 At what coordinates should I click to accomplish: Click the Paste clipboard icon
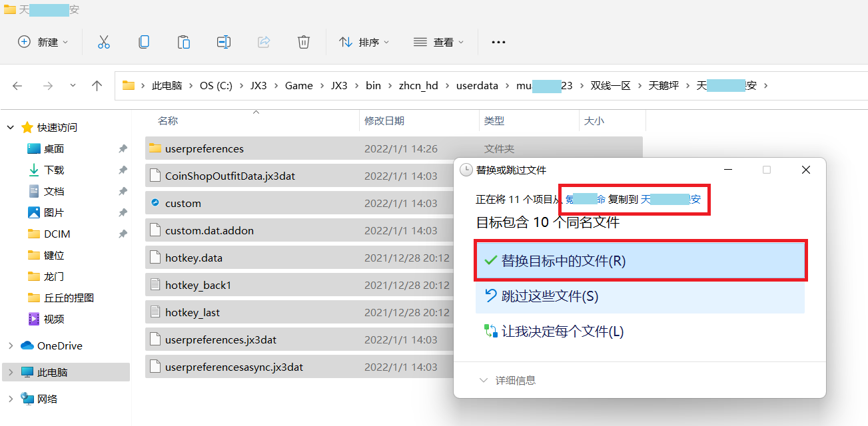[183, 42]
